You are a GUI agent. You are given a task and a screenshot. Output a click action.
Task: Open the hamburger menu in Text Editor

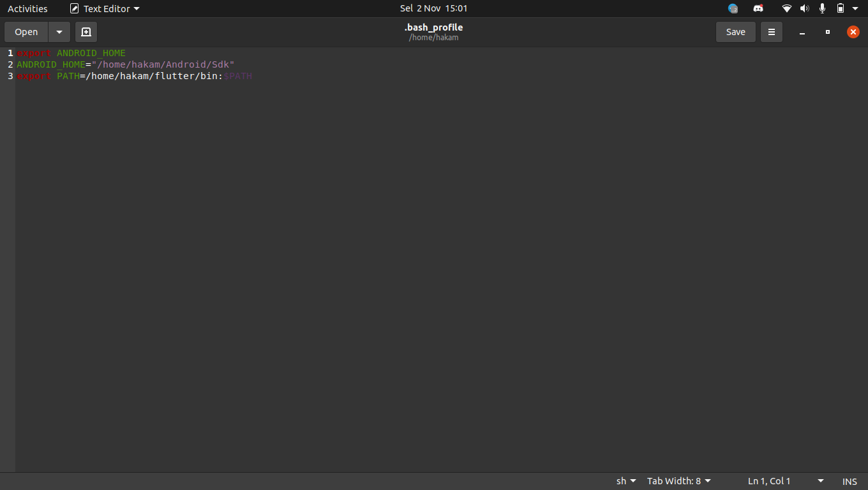(771, 31)
